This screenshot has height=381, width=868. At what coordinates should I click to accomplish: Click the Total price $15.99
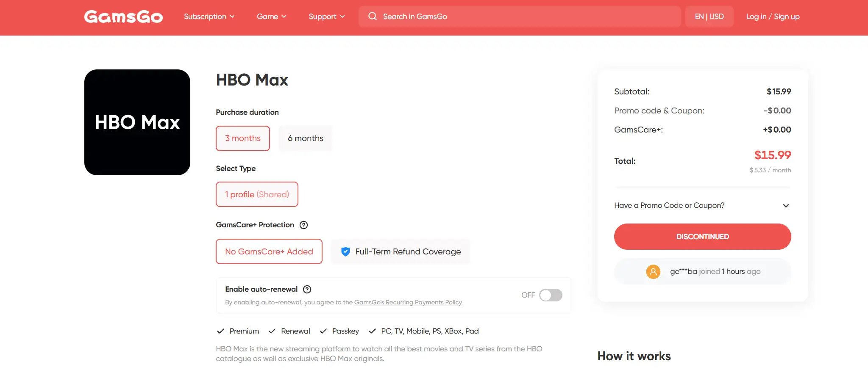[773, 155]
